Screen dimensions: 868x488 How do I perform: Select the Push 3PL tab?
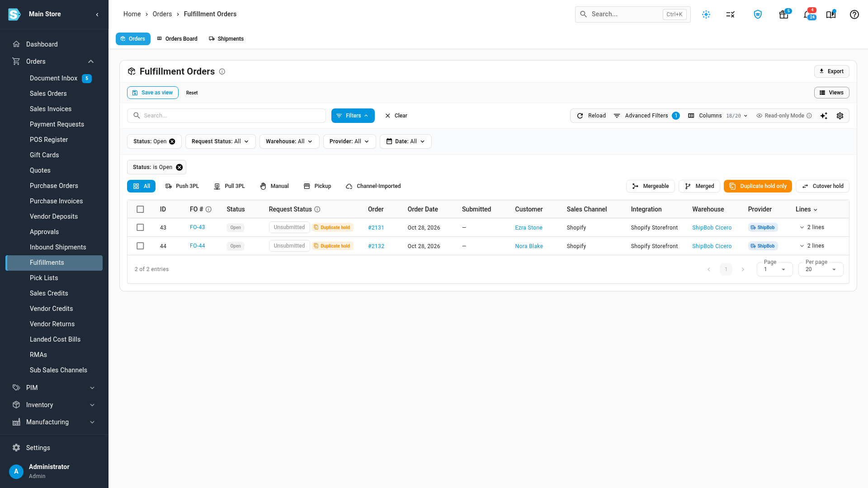(x=182, y=186)
